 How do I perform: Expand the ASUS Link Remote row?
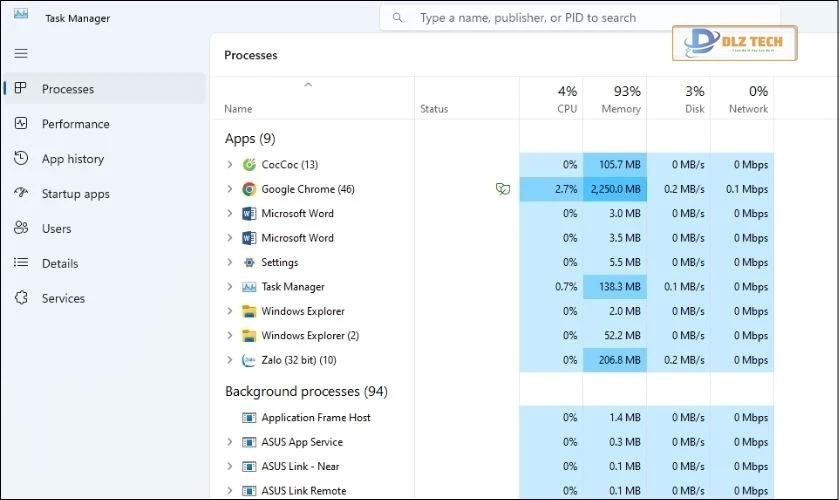coord(230,490)
